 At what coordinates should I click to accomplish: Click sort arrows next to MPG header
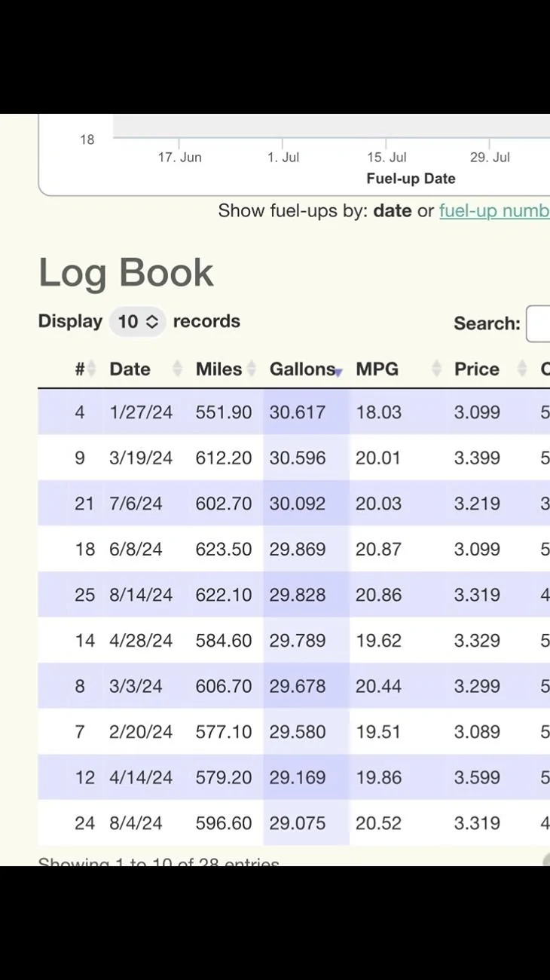[436, 369]
